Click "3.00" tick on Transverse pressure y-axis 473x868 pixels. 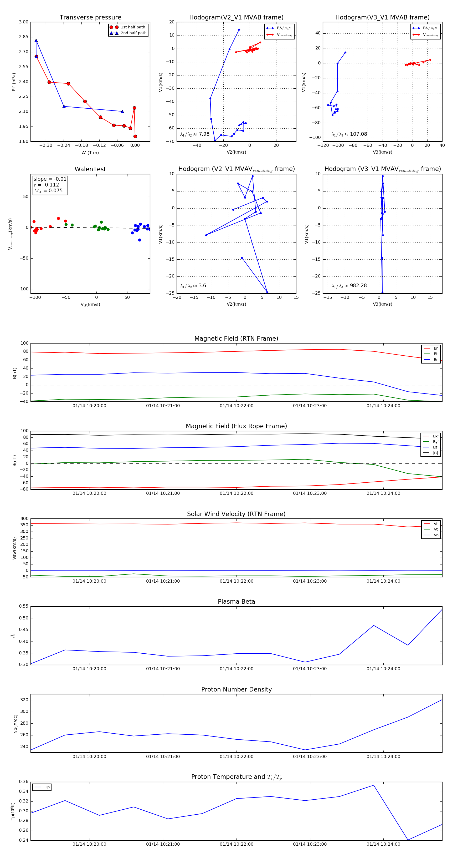(24, 22)
